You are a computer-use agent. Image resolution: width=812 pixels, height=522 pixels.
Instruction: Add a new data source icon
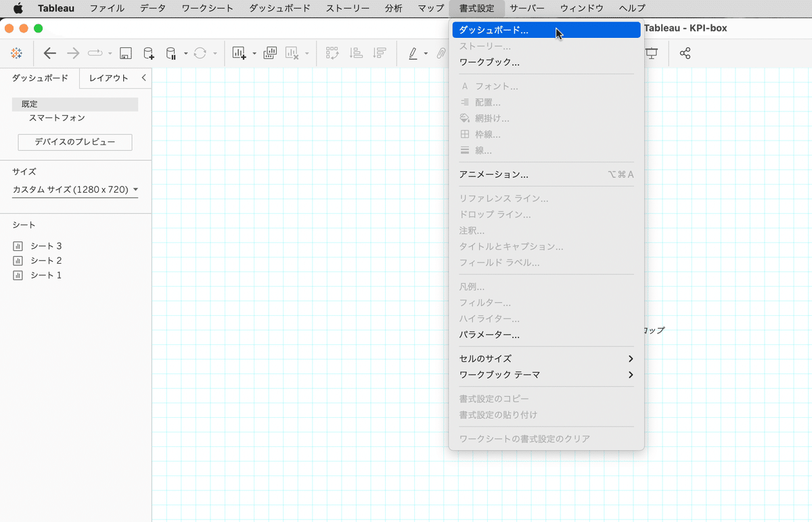click(148, 53)
